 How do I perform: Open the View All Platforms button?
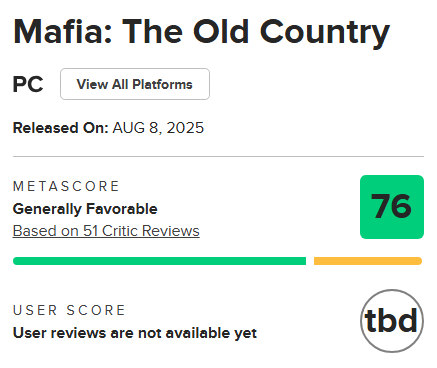point(135,84)
